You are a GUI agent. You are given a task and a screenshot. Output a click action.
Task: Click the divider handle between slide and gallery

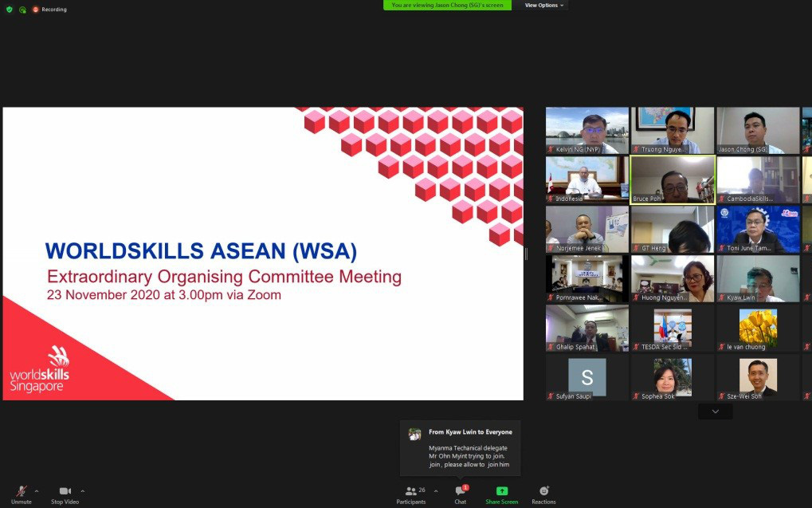coord(526,254)
